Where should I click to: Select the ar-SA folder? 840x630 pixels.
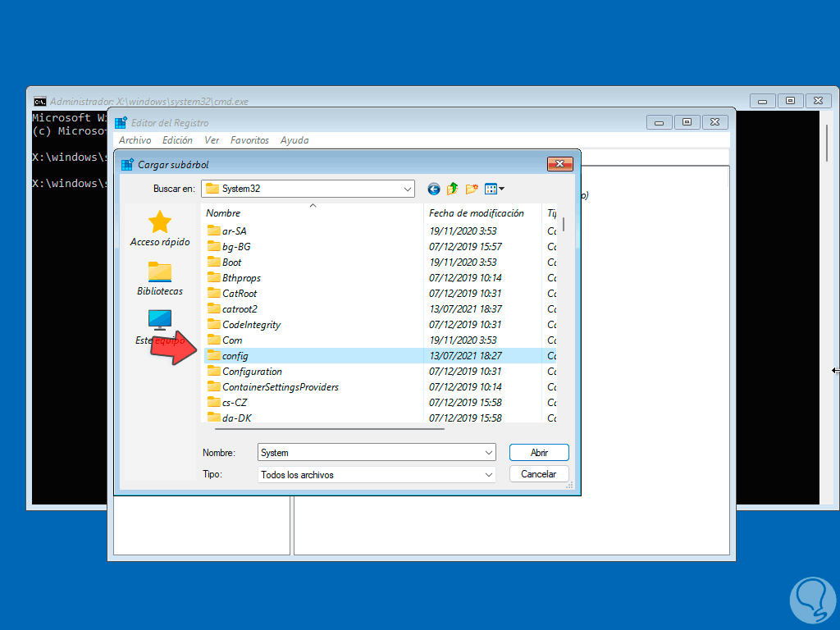[234, 231]
